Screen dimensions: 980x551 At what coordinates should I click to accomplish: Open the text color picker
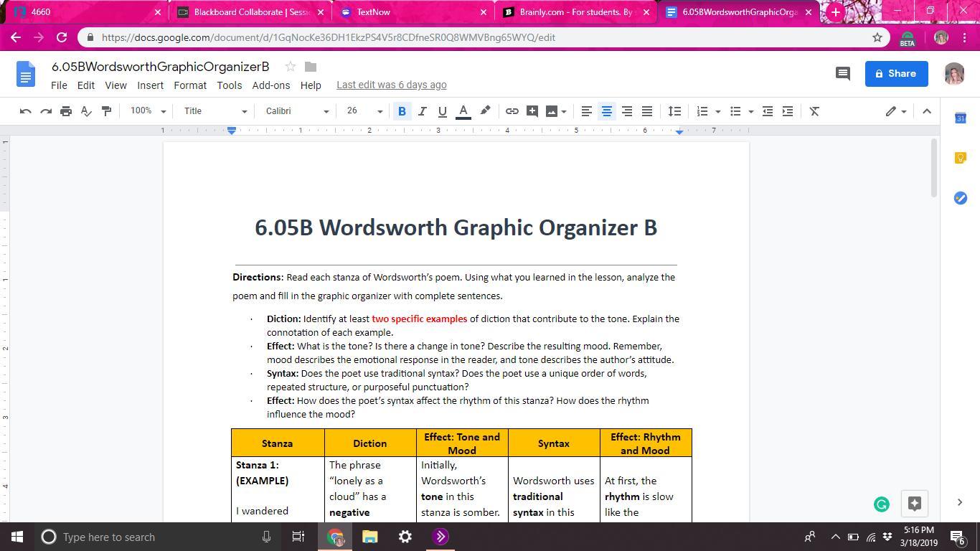pos(463,111)
